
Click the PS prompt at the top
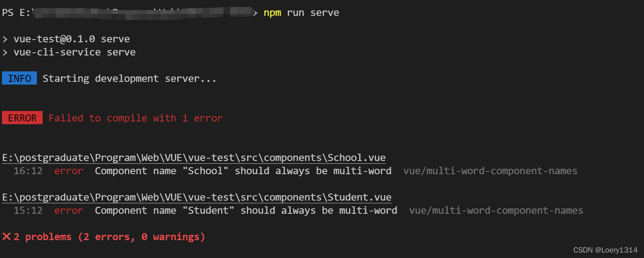(8, 13)
